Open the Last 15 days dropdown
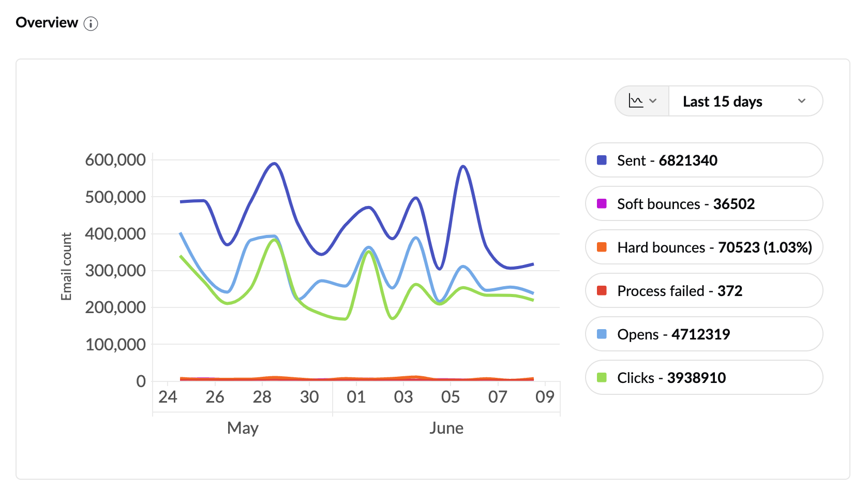This screenshot has width=868, height=502. click(722, 101)
